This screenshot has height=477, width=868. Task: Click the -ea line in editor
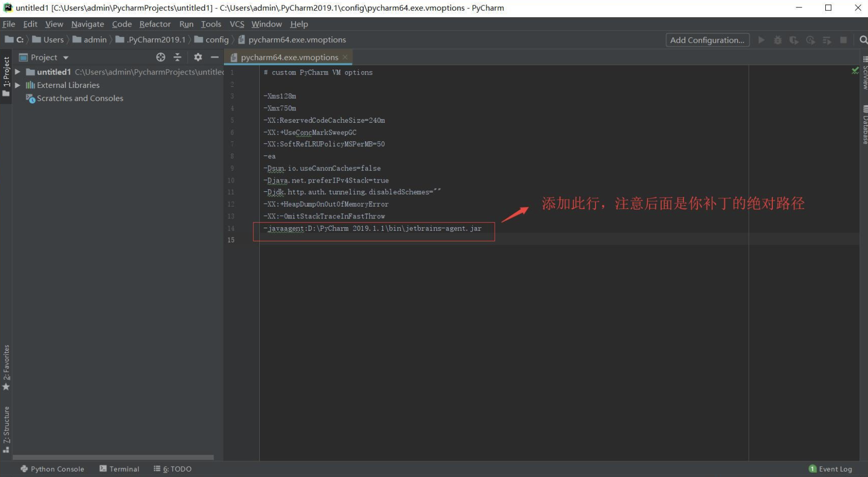point(270,156)
